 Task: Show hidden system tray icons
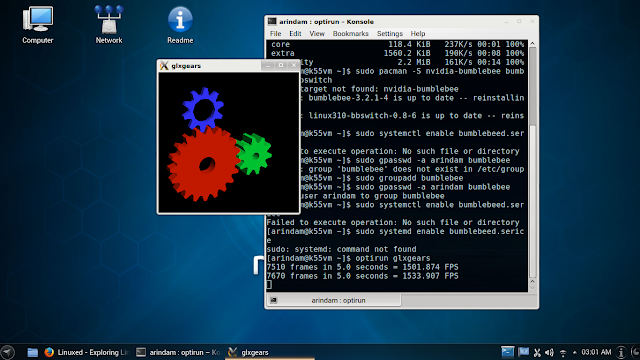[575, 352]
